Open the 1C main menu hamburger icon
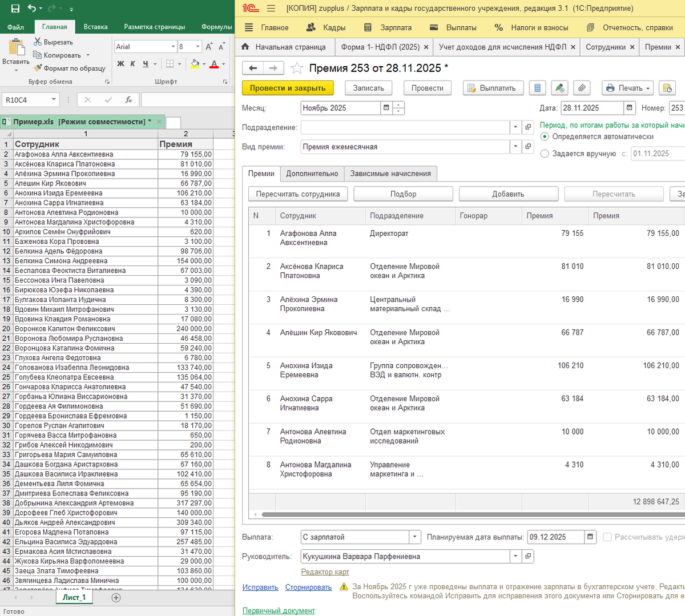The width and height of the screenshot is (685, 616). click(x=271, y=9)
